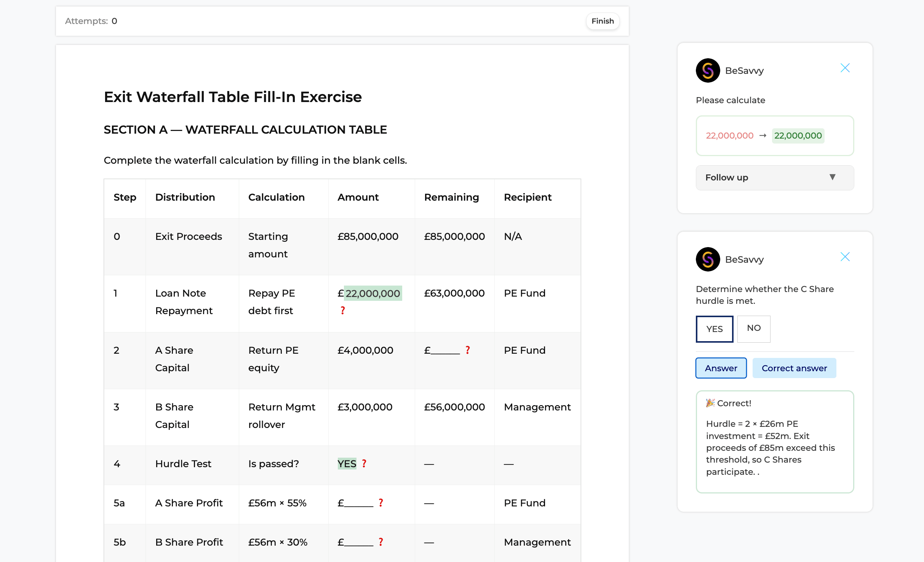The image size is (924, 562).
Task: Switch to the Answer tab
Action: click(x=721, y=368)
